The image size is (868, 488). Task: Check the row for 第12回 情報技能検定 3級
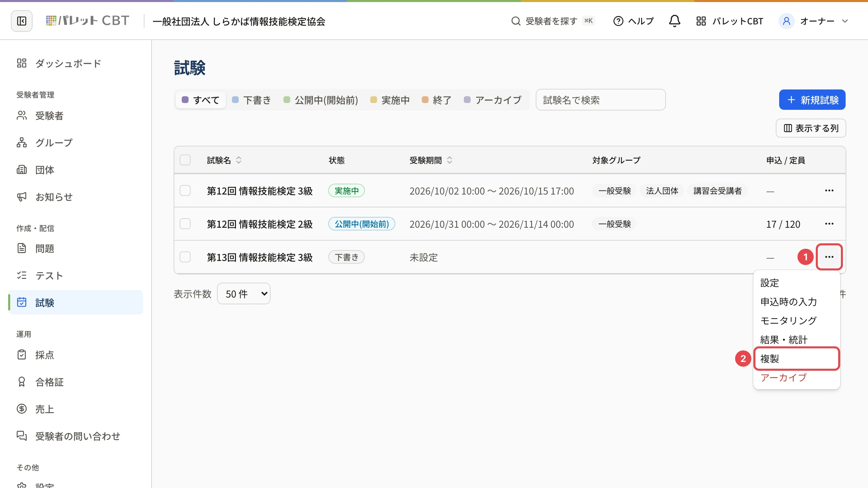[x=185, y=190]
